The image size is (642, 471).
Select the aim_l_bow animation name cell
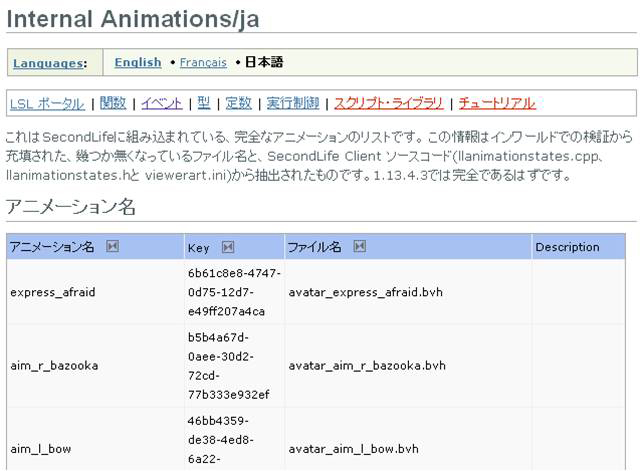tap(41, 449)
